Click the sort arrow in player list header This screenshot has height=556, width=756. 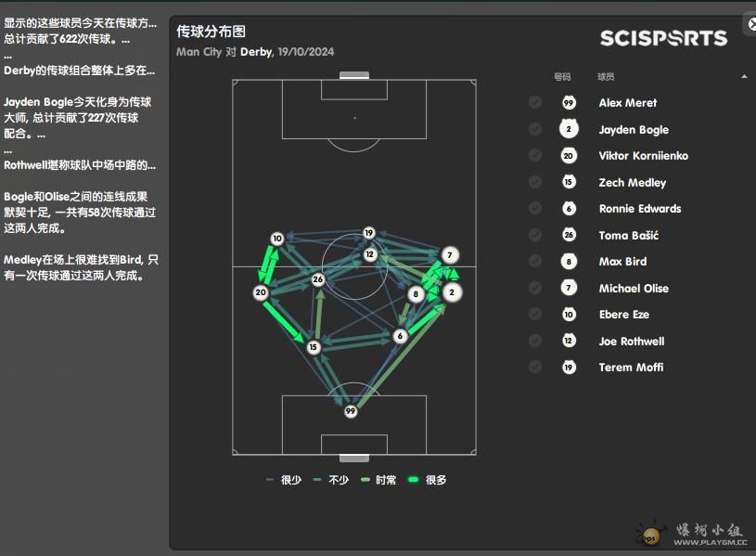coord(745,77)
